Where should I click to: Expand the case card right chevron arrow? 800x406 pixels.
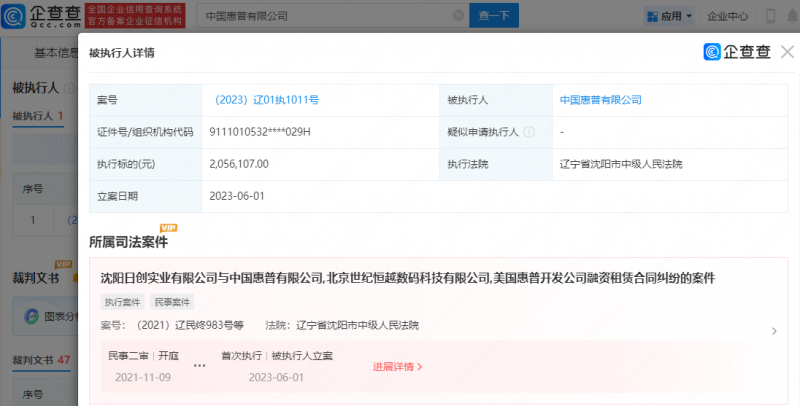774,331
